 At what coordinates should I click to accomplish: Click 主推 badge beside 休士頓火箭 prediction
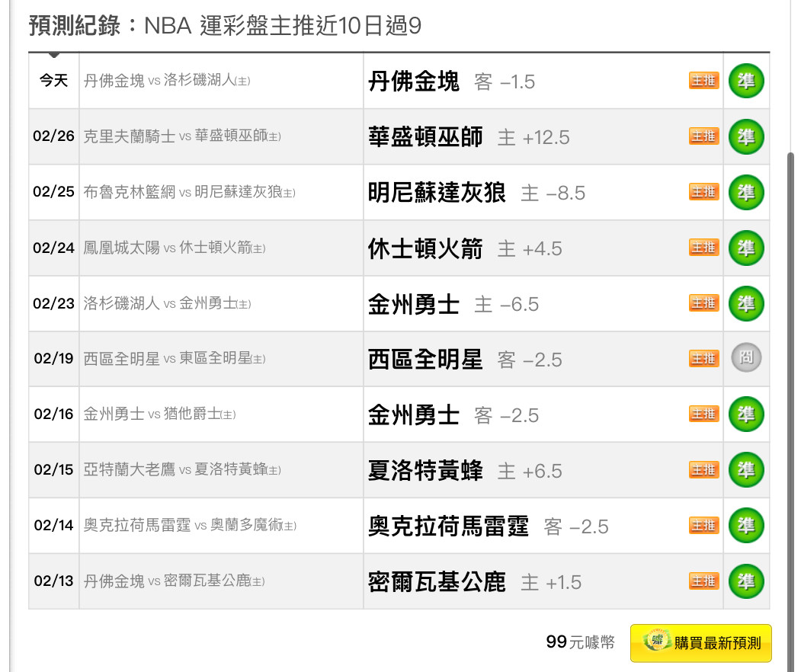[x=704, y=248]
